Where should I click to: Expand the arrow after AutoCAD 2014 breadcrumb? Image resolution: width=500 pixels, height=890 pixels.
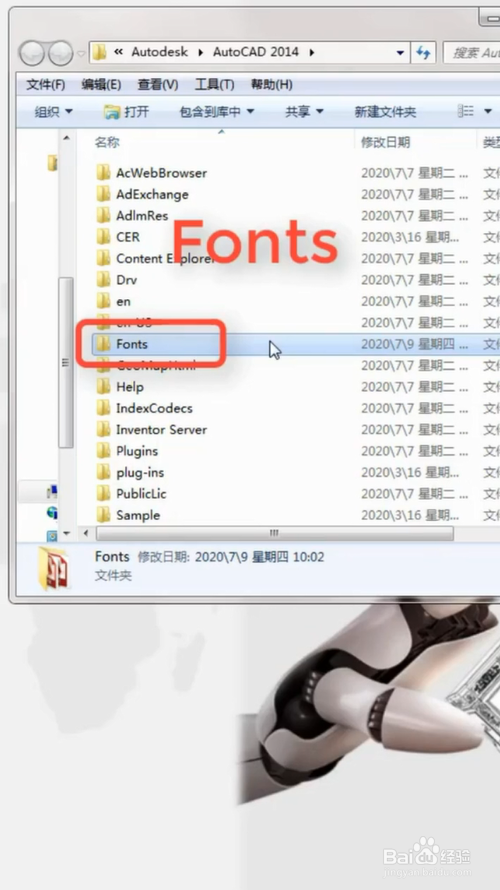coord(312,53)
